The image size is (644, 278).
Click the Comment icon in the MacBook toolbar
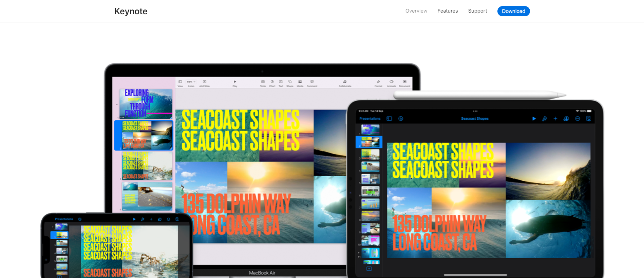(312, 82)
